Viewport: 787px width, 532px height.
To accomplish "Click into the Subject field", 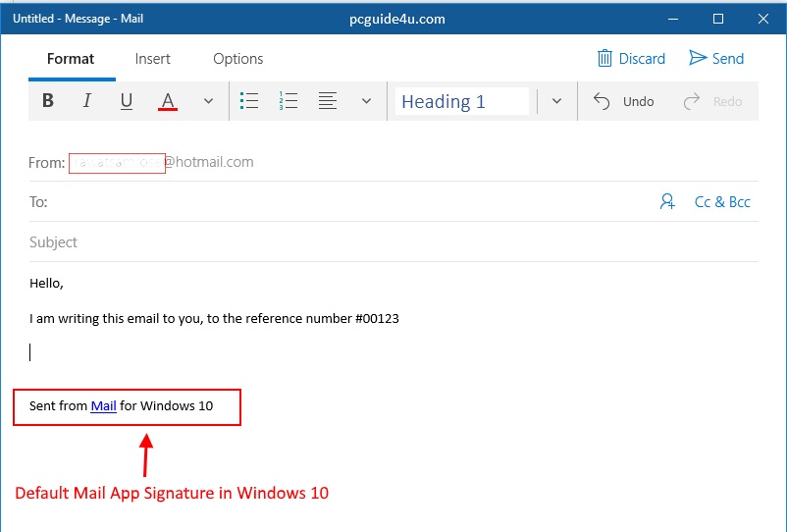I will pos(393,242).
